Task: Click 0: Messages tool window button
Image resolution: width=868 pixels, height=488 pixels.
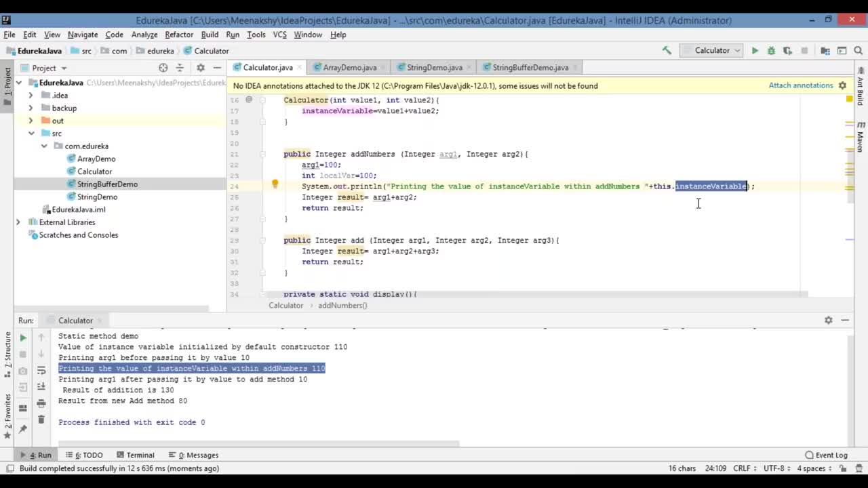Action: 193,455
